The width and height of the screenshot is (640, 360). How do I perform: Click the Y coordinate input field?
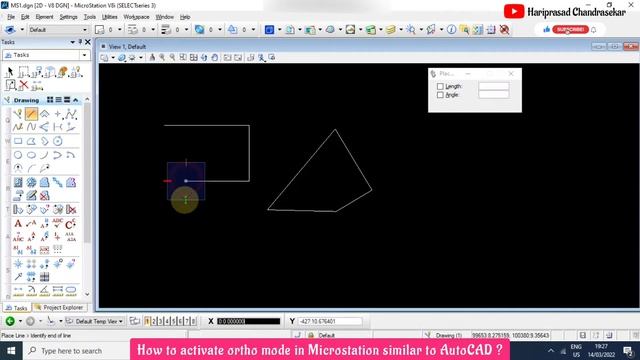pyautogui.click(x=330, y=321)
